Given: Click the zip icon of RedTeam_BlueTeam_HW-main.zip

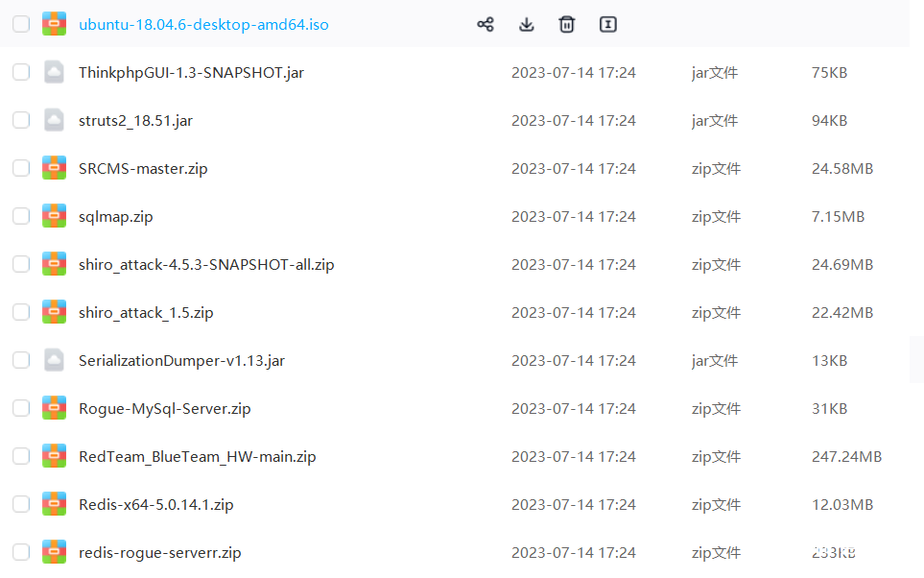Looking at the screenshot, I should (x=55, y=456).
